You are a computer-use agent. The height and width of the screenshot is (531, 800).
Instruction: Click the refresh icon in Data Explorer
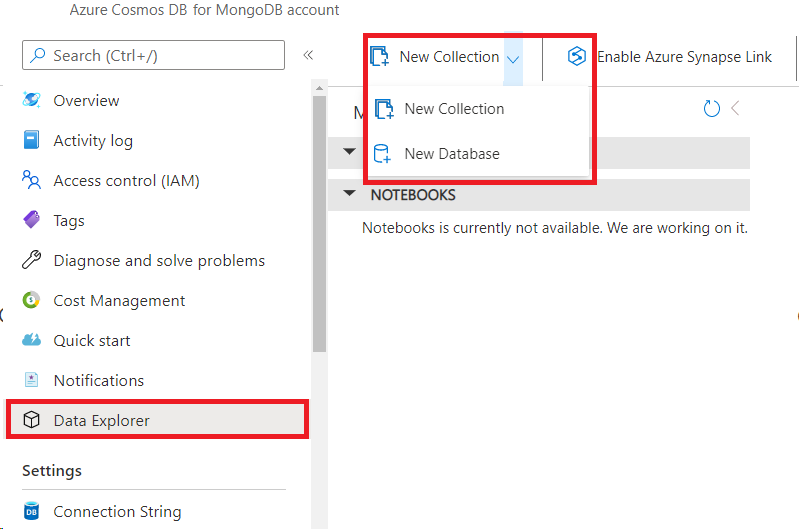click(x=712, y=109)
